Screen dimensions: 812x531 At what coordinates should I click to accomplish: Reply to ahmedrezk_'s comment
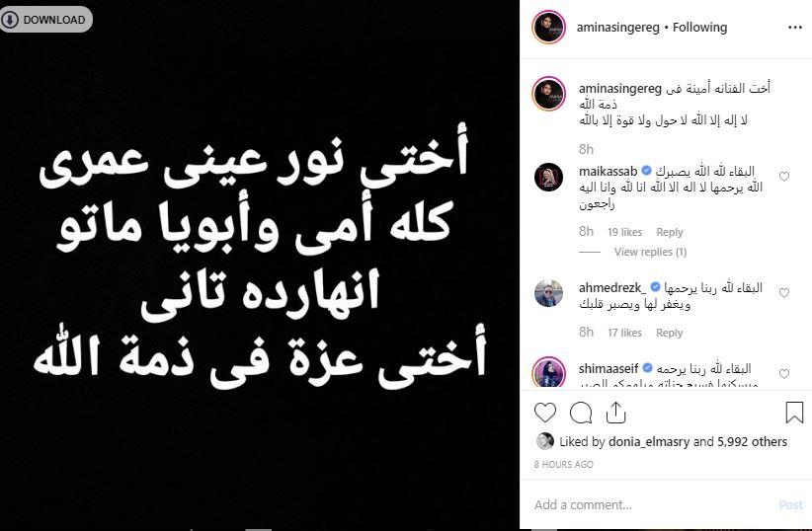click(x=669, y=333)
